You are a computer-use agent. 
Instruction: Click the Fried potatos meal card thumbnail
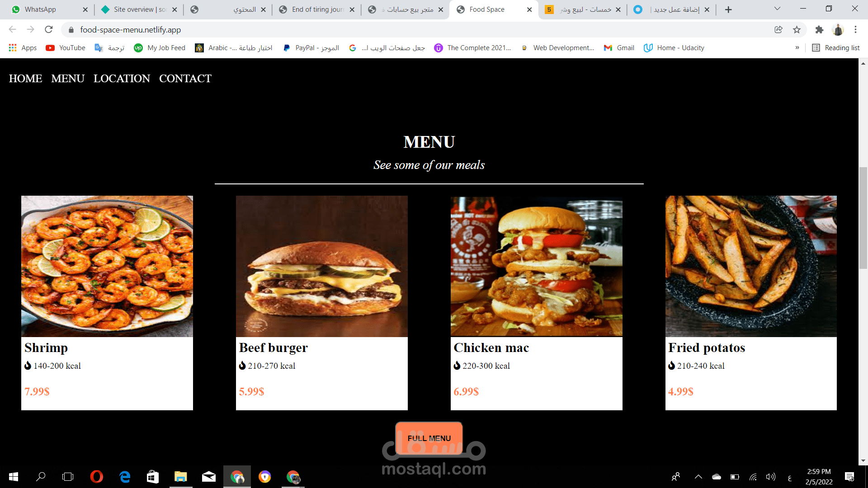click(750, 266)
